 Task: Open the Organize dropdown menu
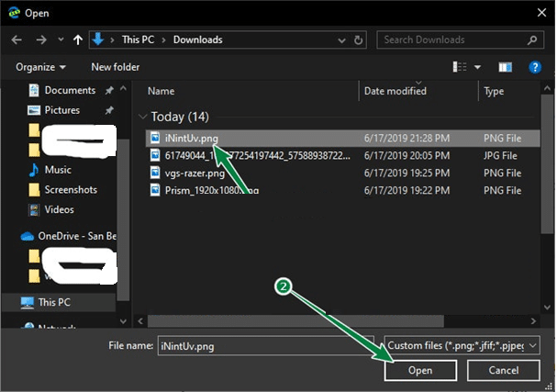pos(41,67)
